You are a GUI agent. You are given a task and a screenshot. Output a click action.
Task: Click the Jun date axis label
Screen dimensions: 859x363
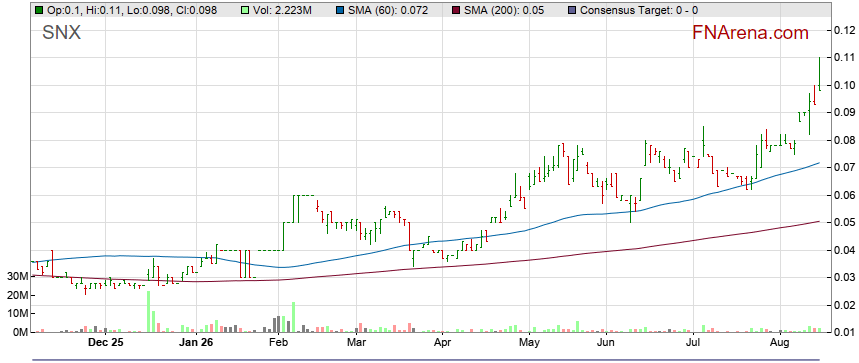click(x=605, y=343)
